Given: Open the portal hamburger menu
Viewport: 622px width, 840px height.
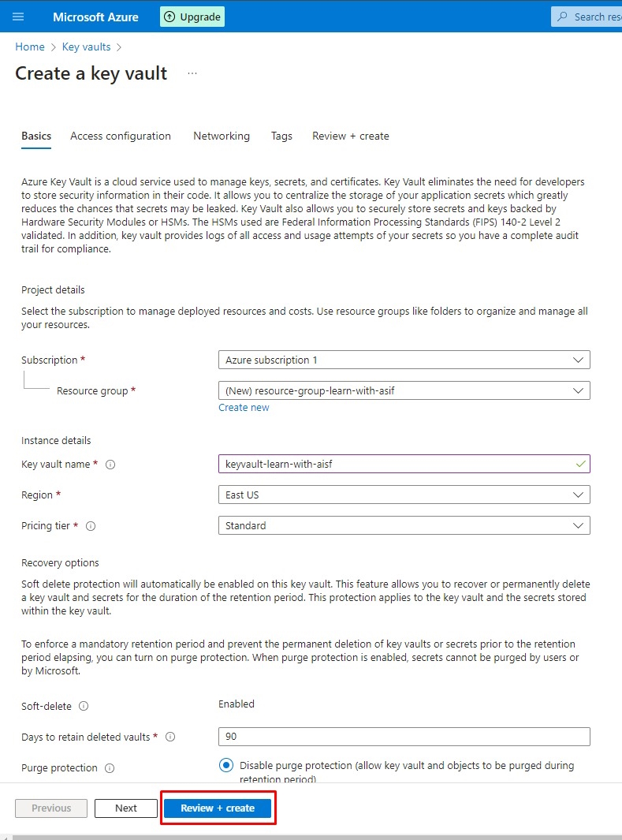Looking at the screenshot, I should pos(18,17).
